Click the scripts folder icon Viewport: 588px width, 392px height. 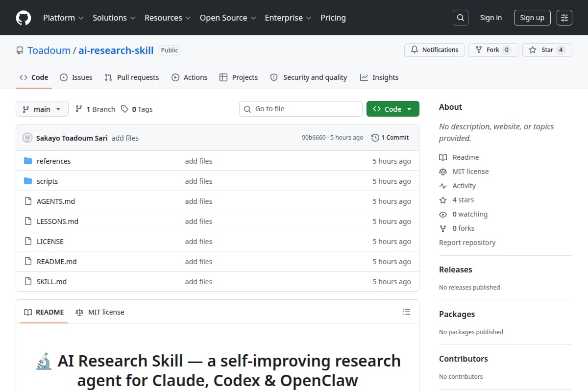(x=28, y=181)
